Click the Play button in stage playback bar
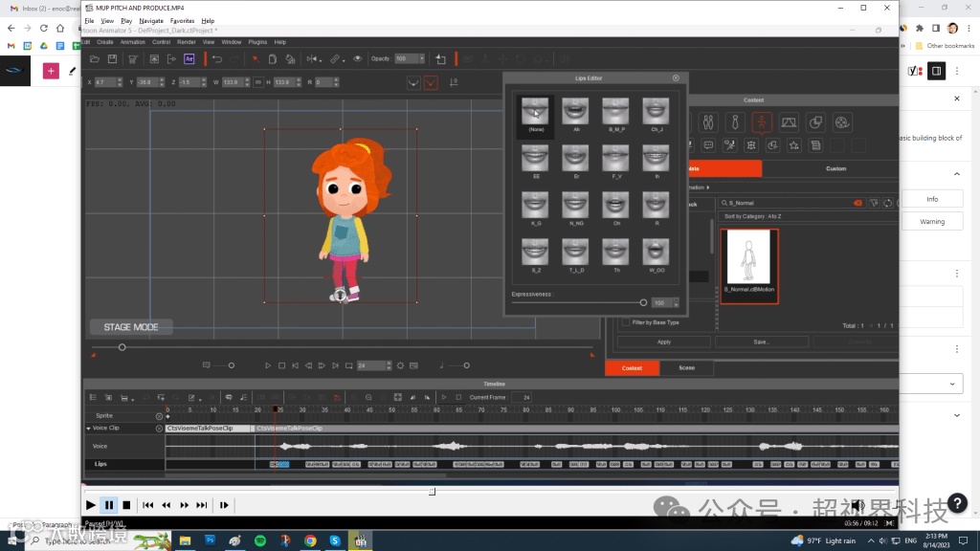 click(268, 365)
